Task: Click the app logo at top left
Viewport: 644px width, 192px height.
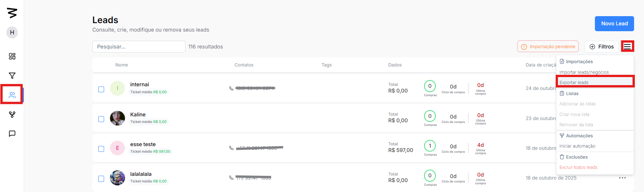Action: [x=12, y=13]
